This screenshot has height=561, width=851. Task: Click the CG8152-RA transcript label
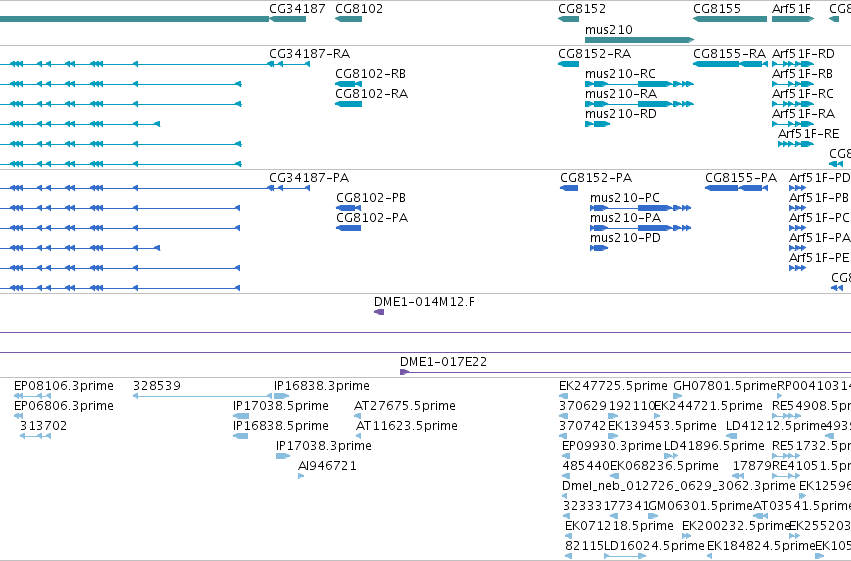(594, 54)
